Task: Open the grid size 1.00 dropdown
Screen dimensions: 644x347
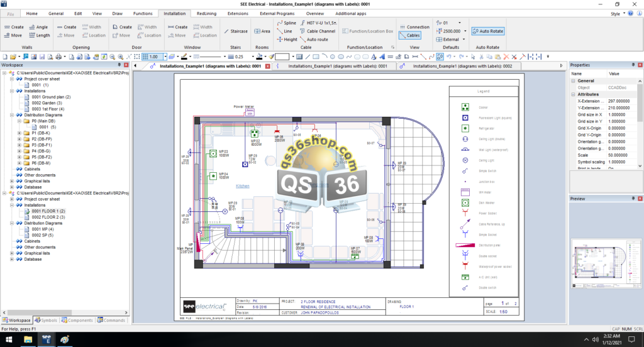Action: click(165, 57)
